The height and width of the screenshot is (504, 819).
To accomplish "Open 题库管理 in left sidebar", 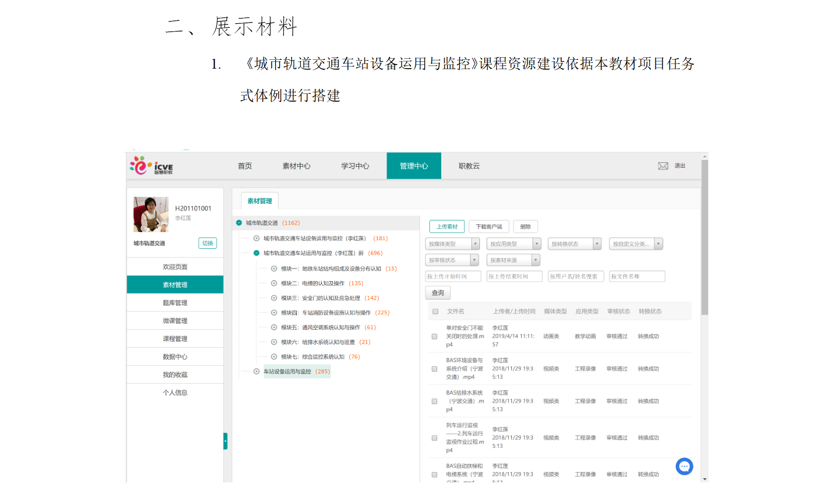I will coord(175,303).
